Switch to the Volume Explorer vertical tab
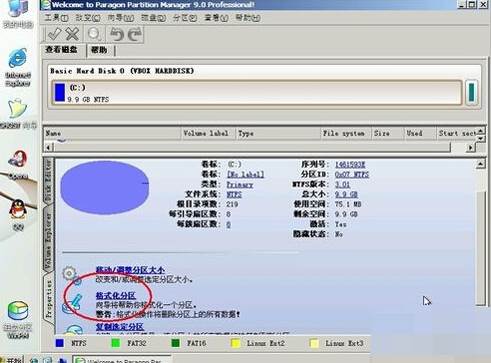This screenshot has width=491, height=363. pos(49,241)
